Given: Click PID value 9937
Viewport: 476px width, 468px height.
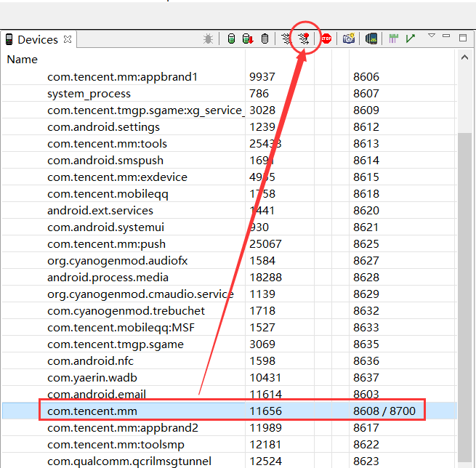Looking at the screenshot, I should (262, 77).
